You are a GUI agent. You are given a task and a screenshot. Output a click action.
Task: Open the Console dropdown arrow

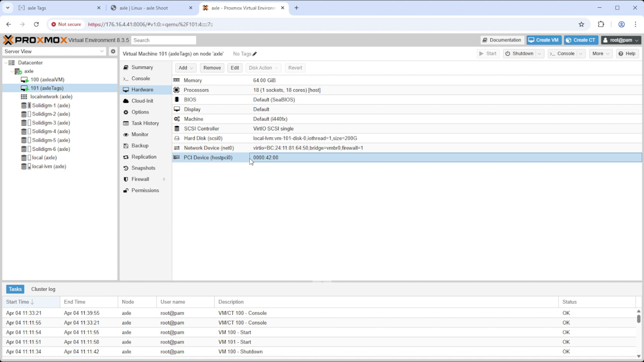[x=581, y=54]
